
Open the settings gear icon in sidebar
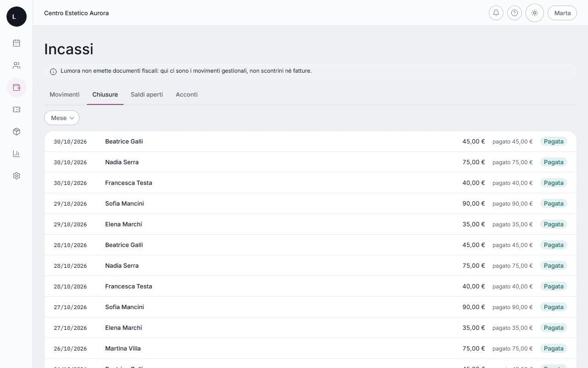(x=17, y=176)
